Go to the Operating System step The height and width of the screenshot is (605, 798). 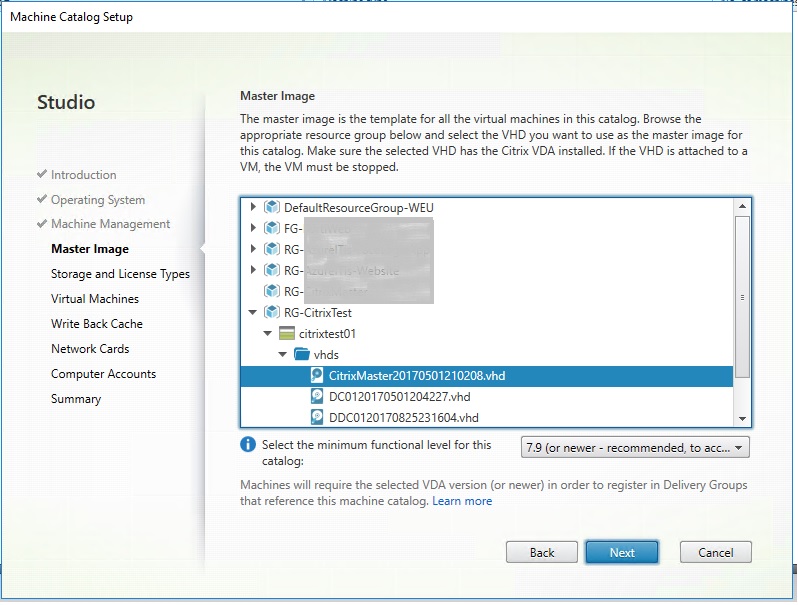[x=97, y=200]
